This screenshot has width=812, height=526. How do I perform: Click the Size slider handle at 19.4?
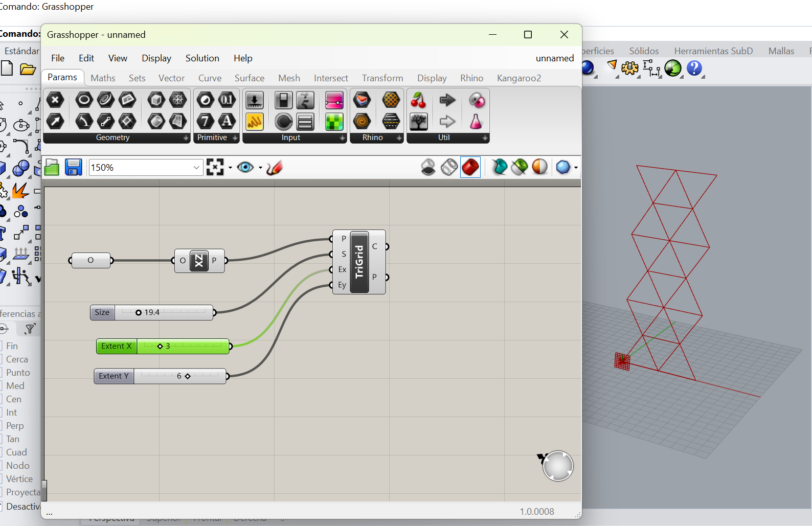[139, 312]
